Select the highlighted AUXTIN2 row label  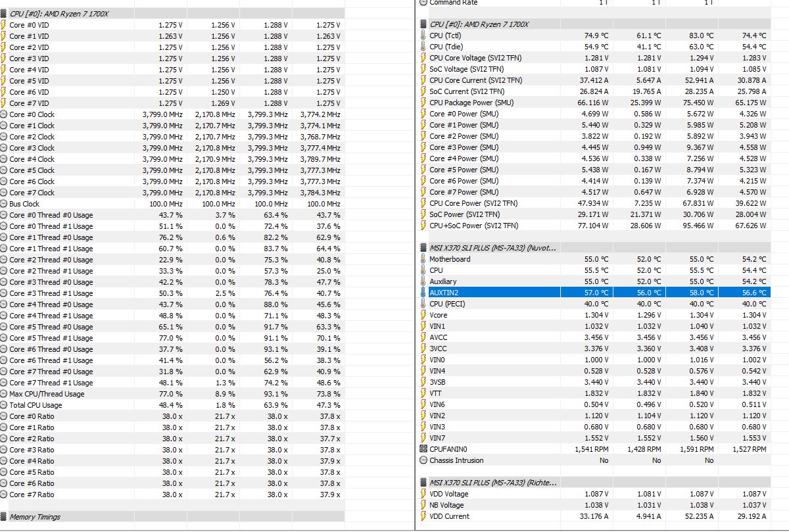[x=444, y=293]
